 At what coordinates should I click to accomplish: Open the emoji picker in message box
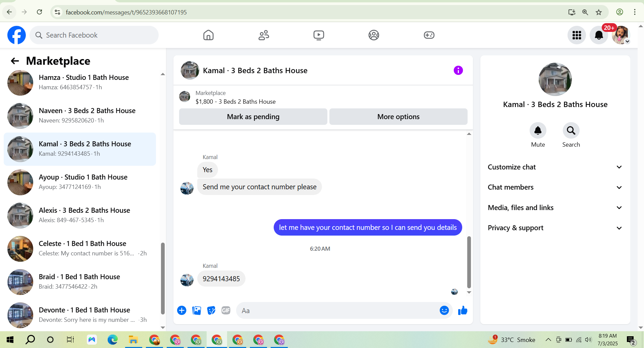(444, 310)
